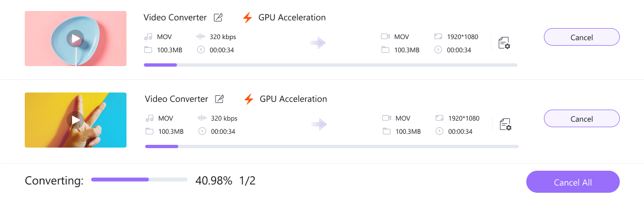This screenshot has width=644, height=201.
Task: Cancel the second video conversion
Action: pos(581,118)
